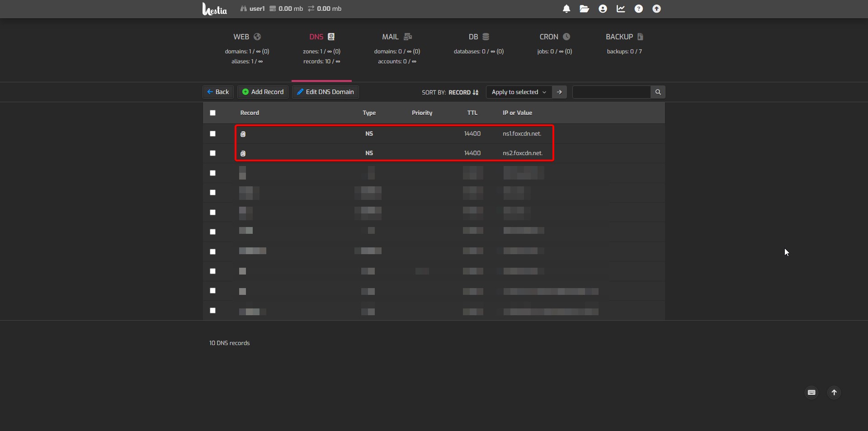
Task: Toggle the select all records checkbox
Action: pos(213,113)
